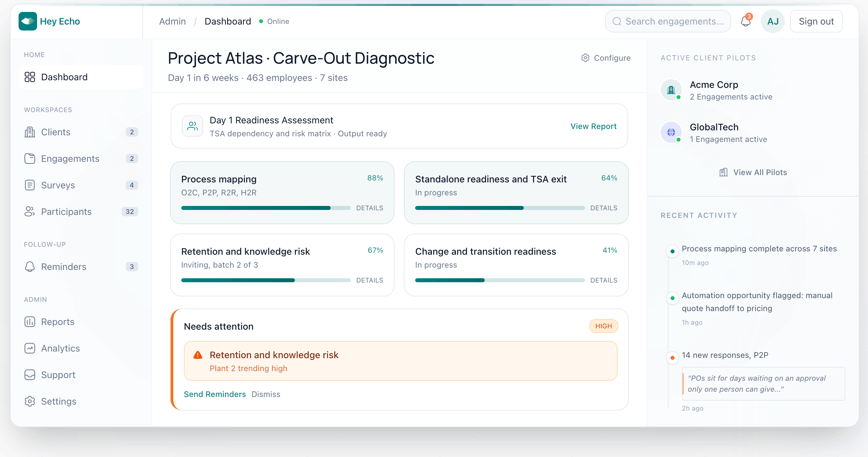Click the Settings gear icon in sidebar
Screen dimensions: 868x457
tap(30, 401)
